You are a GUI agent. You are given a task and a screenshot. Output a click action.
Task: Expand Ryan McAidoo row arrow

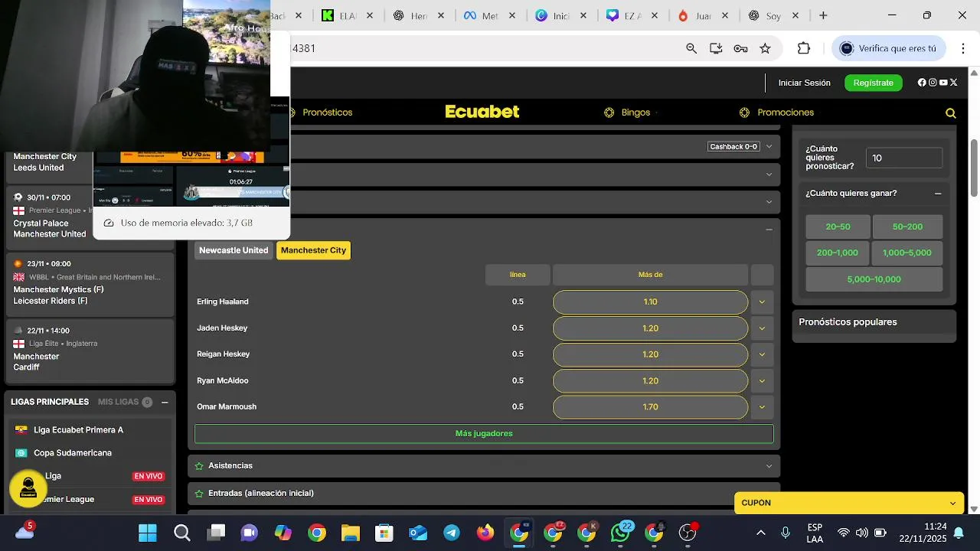point(762,380)
